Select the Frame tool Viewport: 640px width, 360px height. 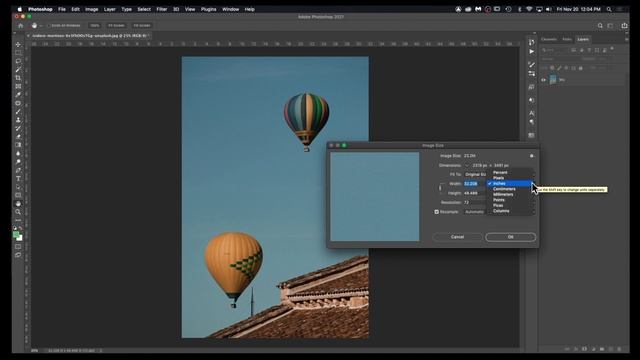(x=18, y=86)
